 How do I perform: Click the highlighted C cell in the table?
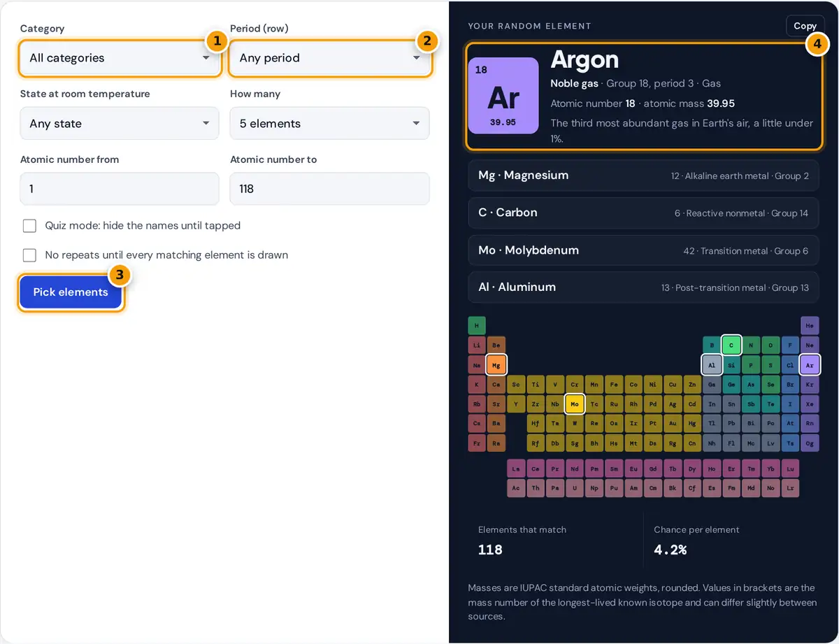pyautogui.click(x=731, y=345)
